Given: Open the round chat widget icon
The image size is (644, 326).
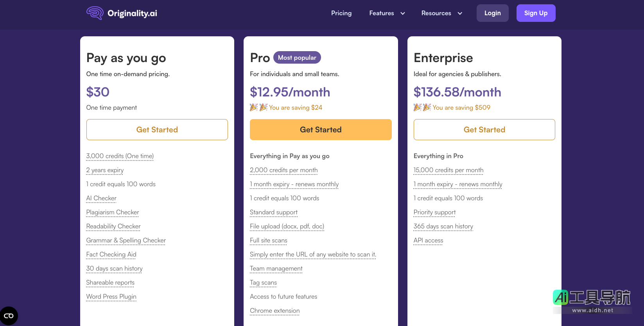Looking at the screenshot, I should (x=9, y=316).
